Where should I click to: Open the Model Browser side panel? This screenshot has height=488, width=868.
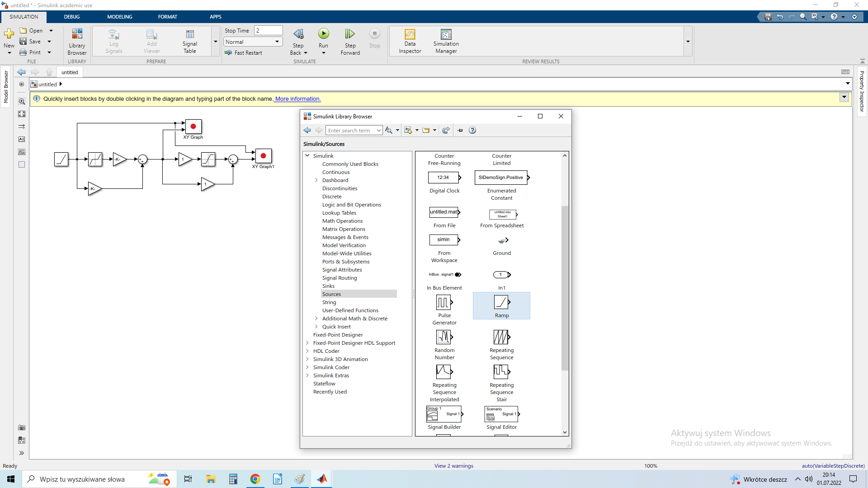coord(6,87)
